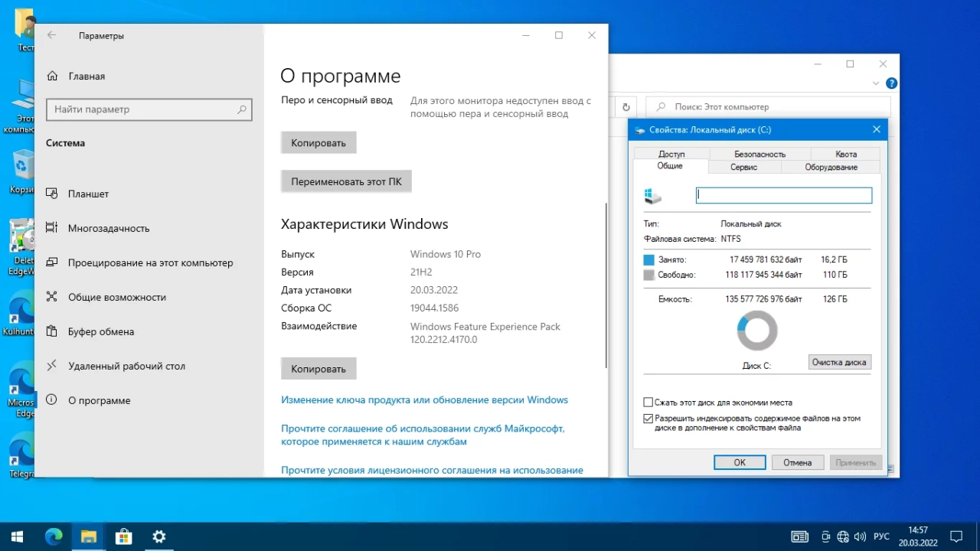
Task: Click network globe tray icon
Action: point(843,536)
